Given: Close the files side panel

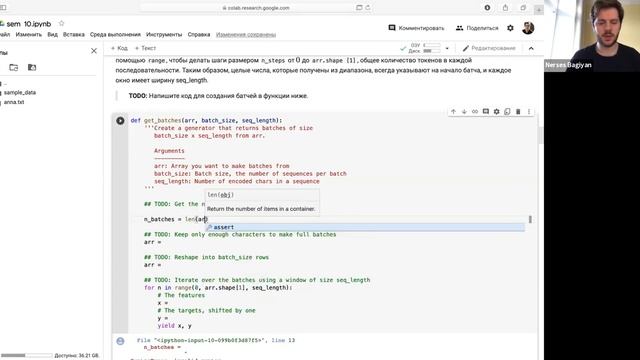Looking at the screenshot, I should (x=94, y=51).
